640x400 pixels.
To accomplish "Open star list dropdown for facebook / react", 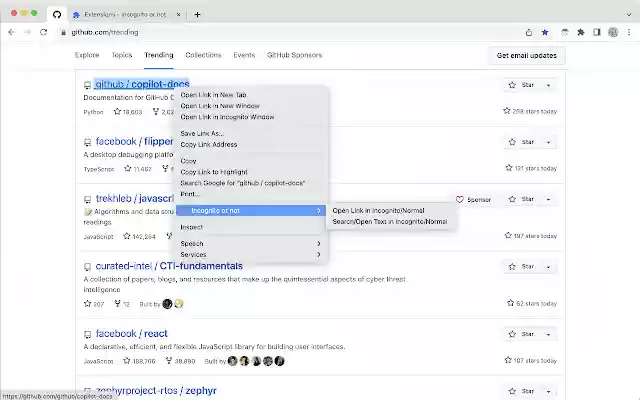I will pyautogui.click(x=549, y=334).
